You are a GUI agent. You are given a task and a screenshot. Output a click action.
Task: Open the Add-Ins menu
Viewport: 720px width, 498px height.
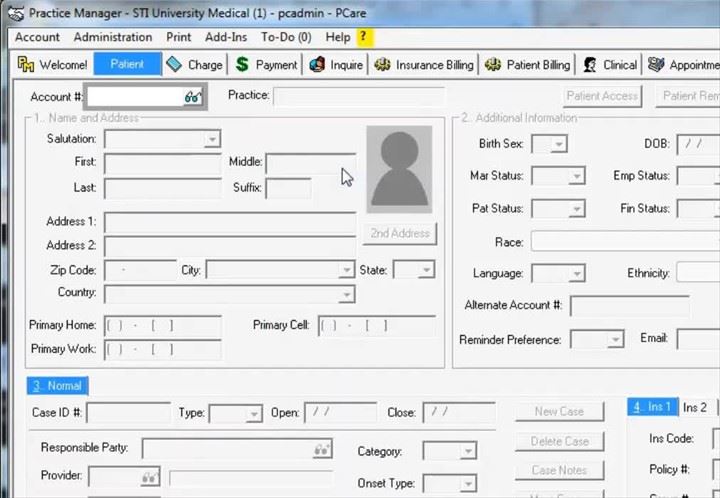226,37
